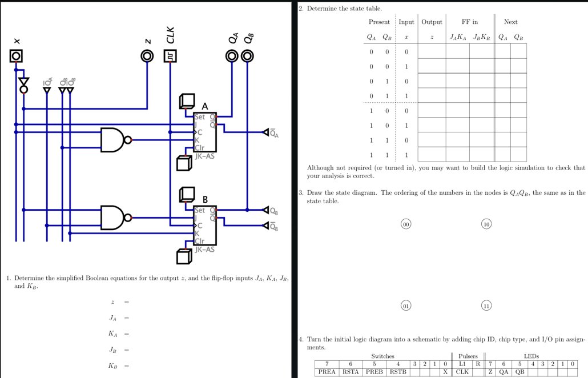The width and height of the screenshot is (588, 378).
Task: Click state node 11 in the diagram
Action: click(x=488, y=305)
